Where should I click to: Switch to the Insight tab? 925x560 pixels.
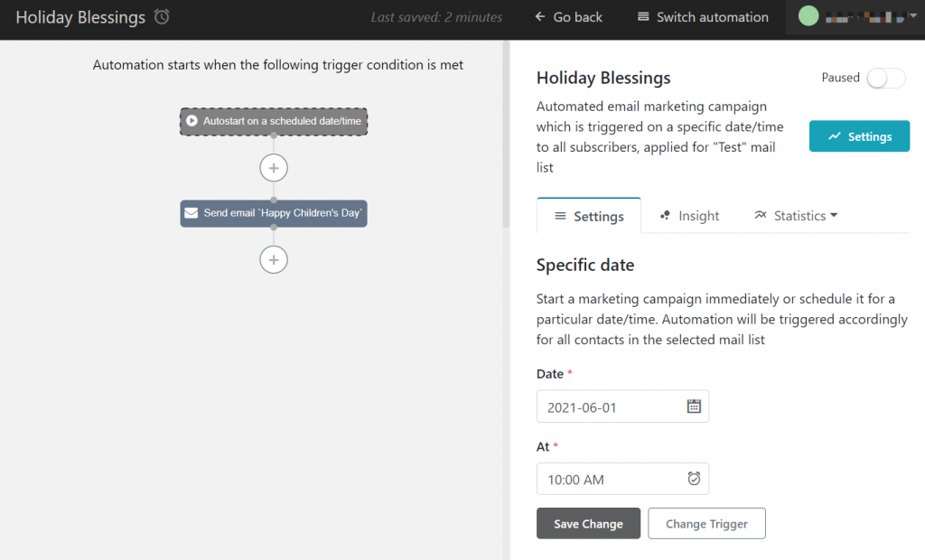(689, 215)
